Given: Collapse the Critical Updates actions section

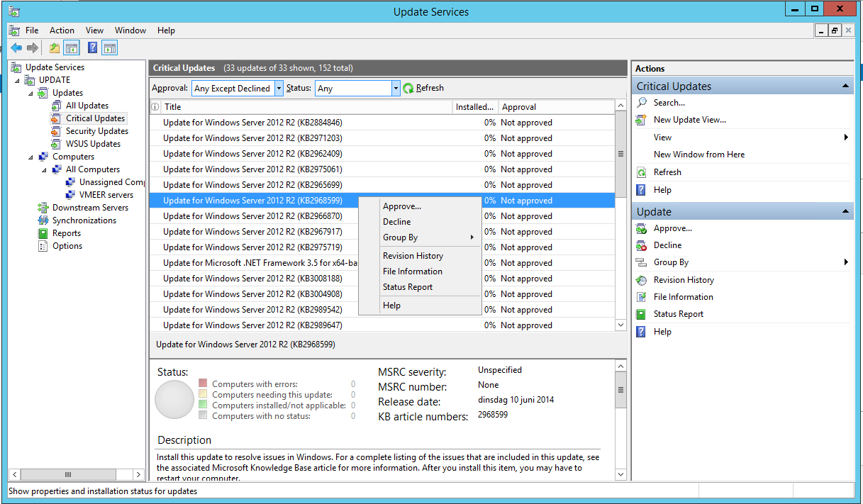Looking at the screenshot, I should [845, 86].
